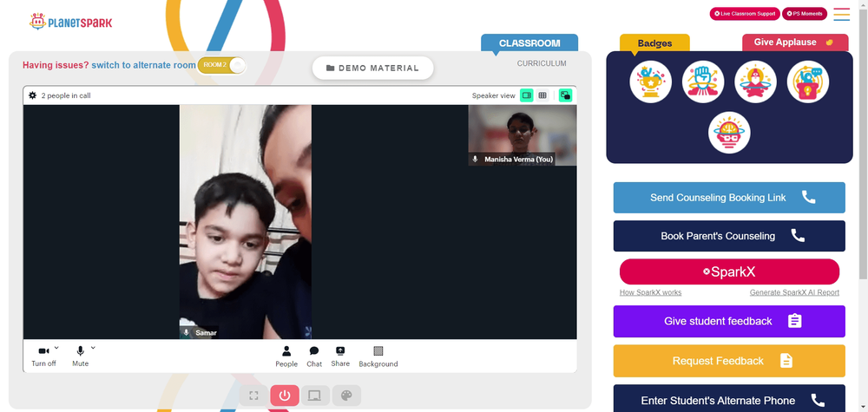Send Counseling Booking Link
868x412 pixels.
pos(729,198)
